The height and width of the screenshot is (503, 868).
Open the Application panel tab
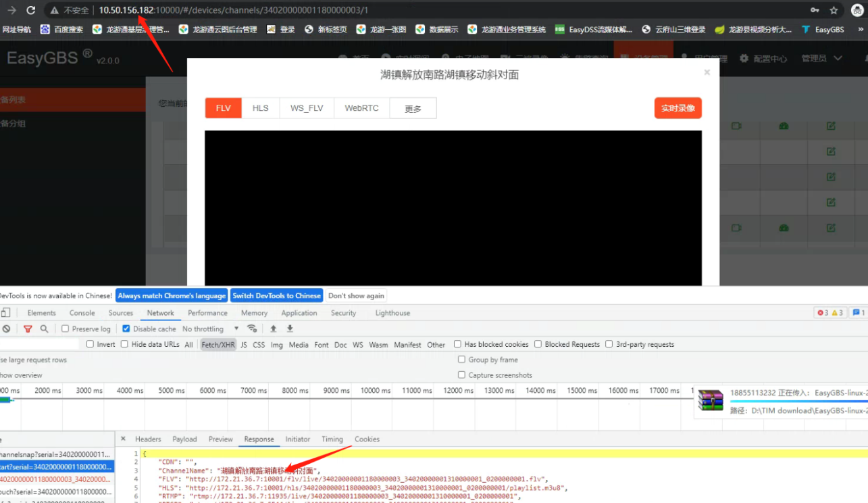(299, 313)
